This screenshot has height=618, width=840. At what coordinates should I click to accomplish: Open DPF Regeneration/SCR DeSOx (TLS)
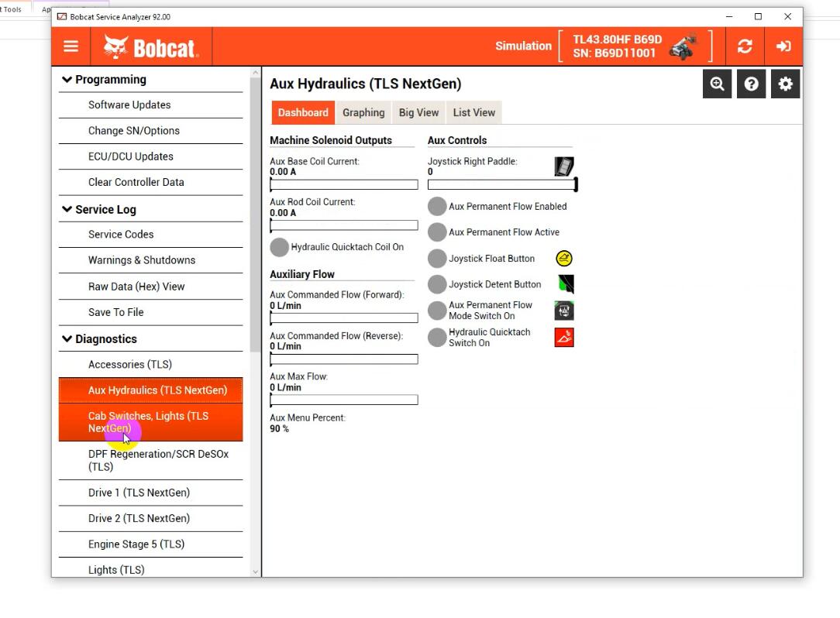(x=150, y=461)
